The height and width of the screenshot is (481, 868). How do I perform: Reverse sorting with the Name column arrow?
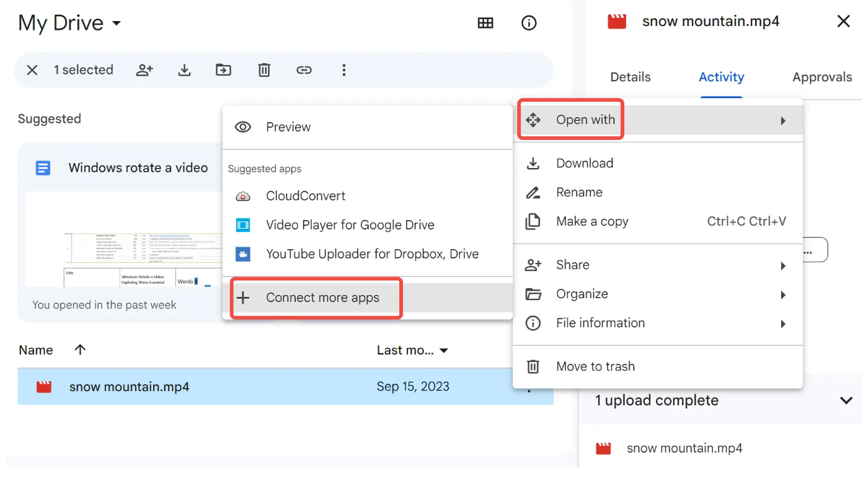(79, 350)
